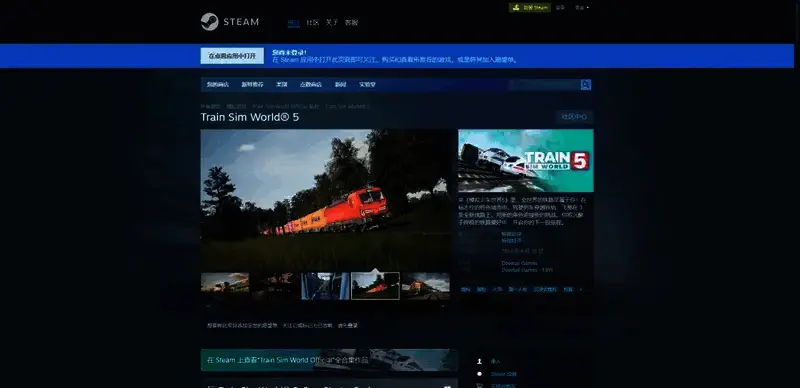Image resolution: width=800 pixels, height=388 pixels.
Task: Click the Train Sim World 5 title text
Action: pos(249,117)
